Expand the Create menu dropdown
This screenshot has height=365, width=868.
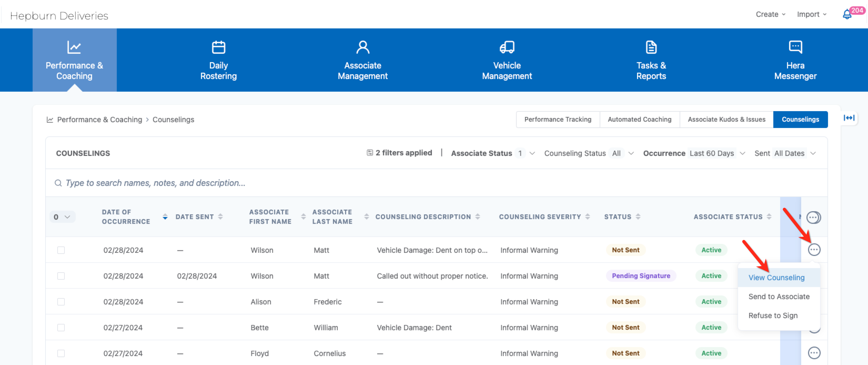(770, 14)
